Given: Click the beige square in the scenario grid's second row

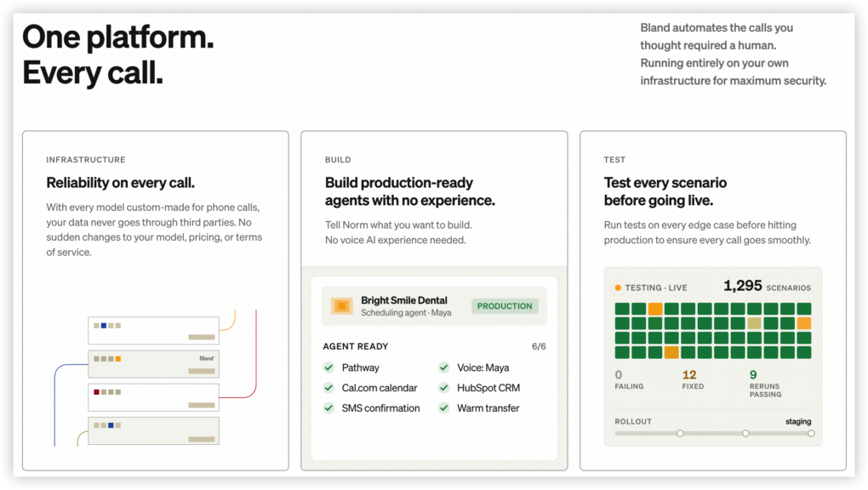Looking at the screenshot, I should [755, 323].
